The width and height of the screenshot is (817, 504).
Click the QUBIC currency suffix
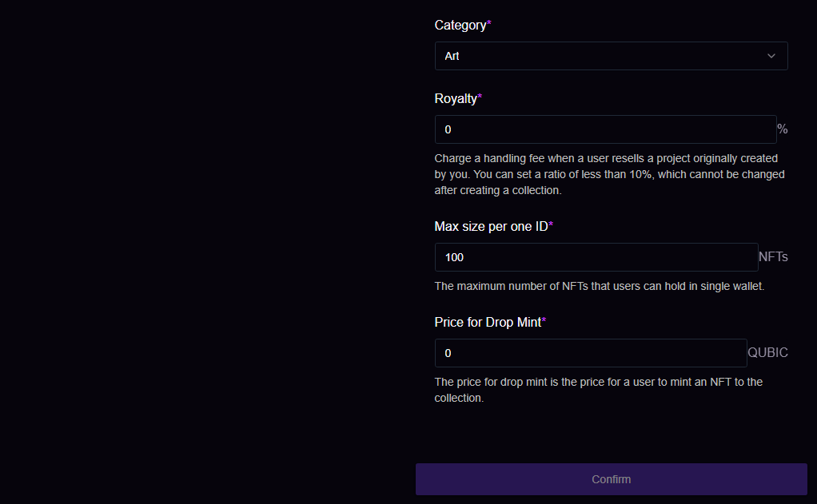coord(767,353)
